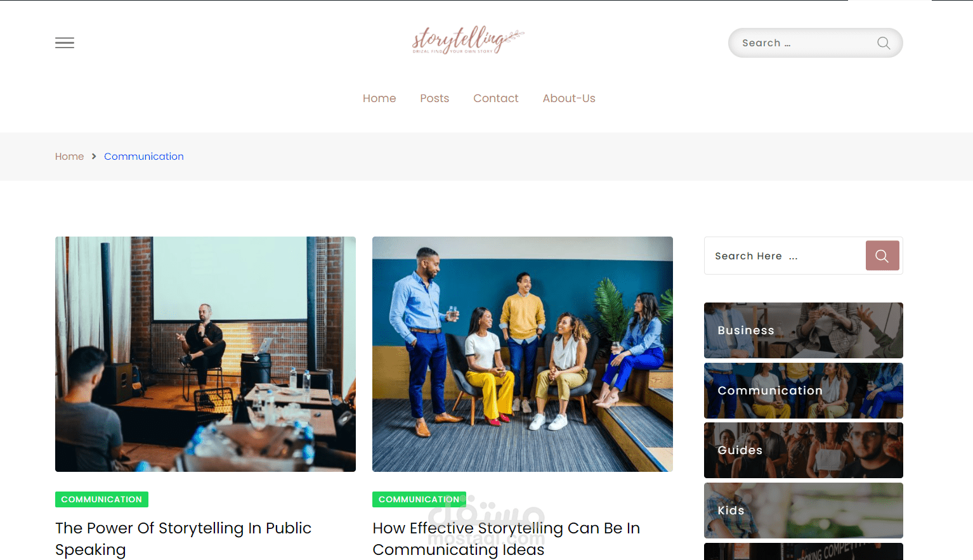The image size is (973, 560).
Task: Click the magnifier icon in header search
Action: pos(884,43)
